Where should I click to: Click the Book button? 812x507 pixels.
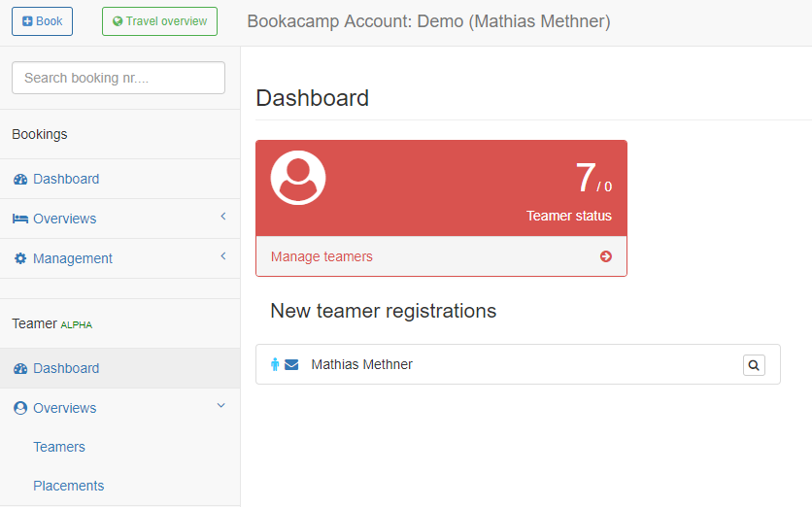coord(42,21)
